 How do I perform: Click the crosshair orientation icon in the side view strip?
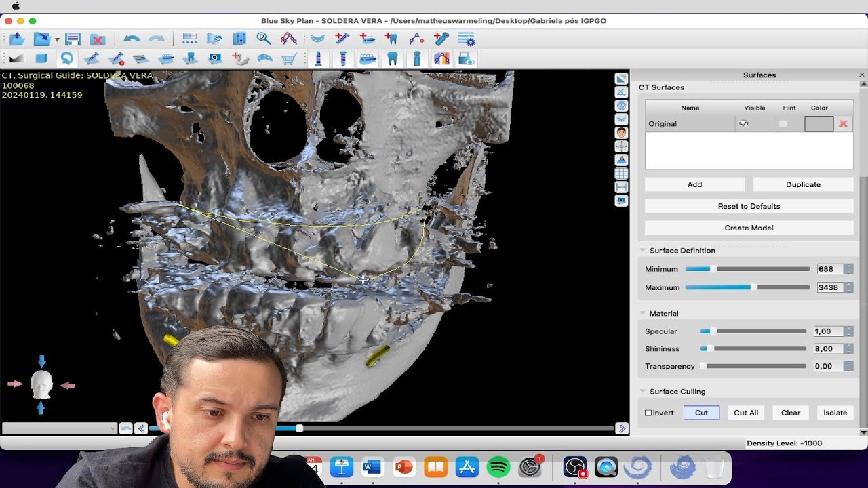pos(621,146)
